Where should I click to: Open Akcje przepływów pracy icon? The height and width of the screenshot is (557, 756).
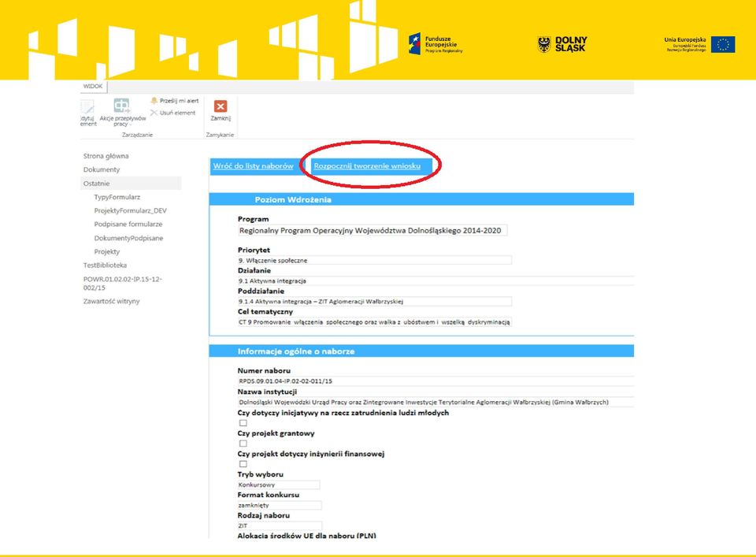coord(122,106)
